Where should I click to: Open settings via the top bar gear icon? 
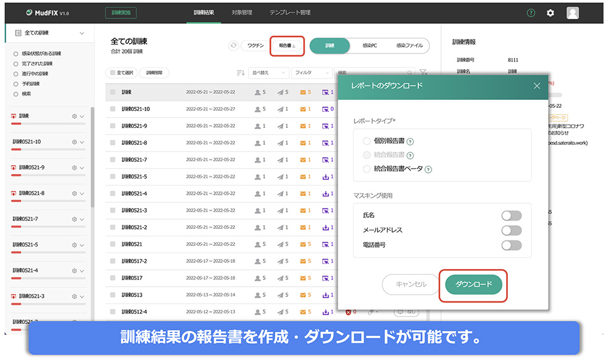[x=551, y=13]
